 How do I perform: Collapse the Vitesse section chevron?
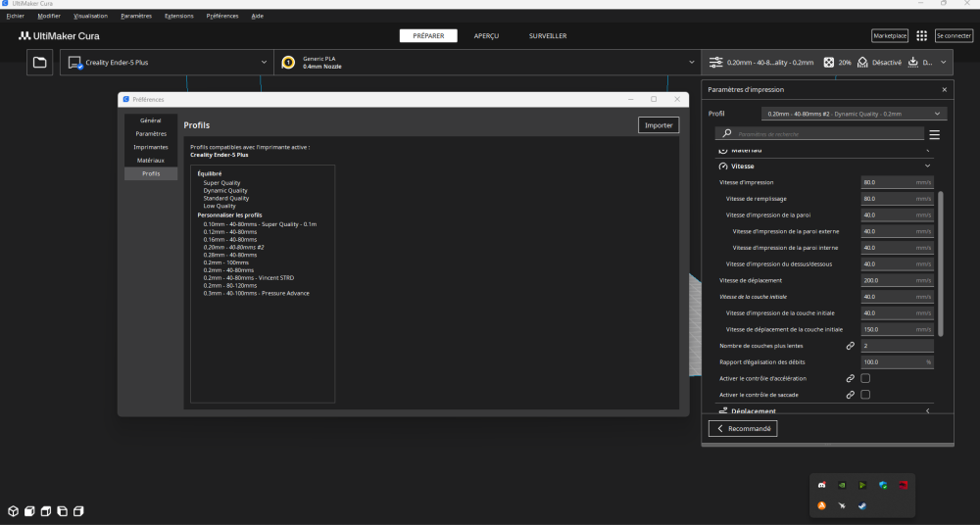927,167
